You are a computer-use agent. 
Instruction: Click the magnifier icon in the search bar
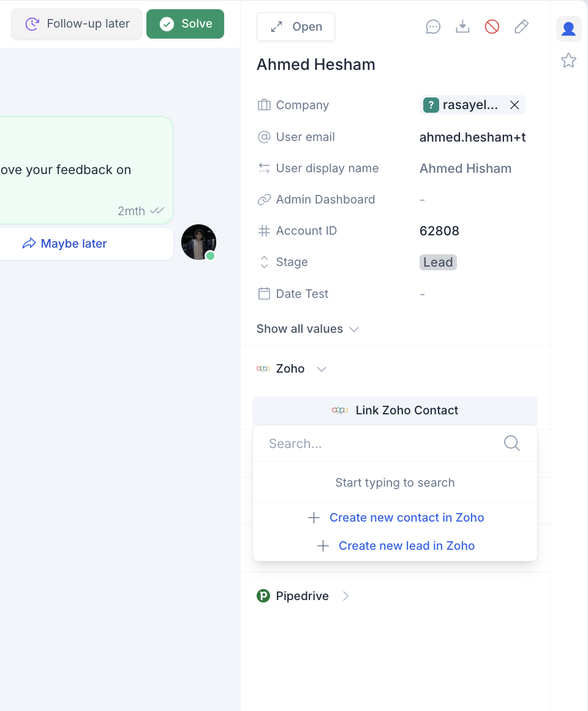click(x=511, y=443)
